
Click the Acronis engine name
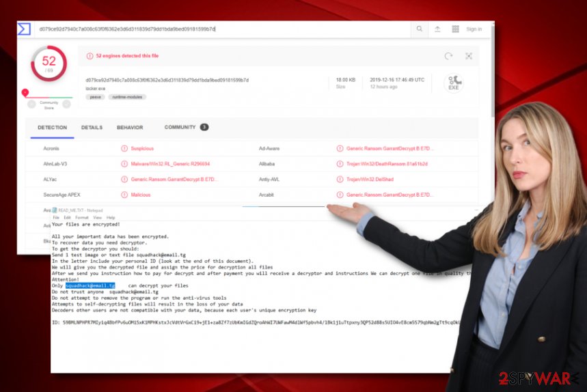[x=51, y=148]
